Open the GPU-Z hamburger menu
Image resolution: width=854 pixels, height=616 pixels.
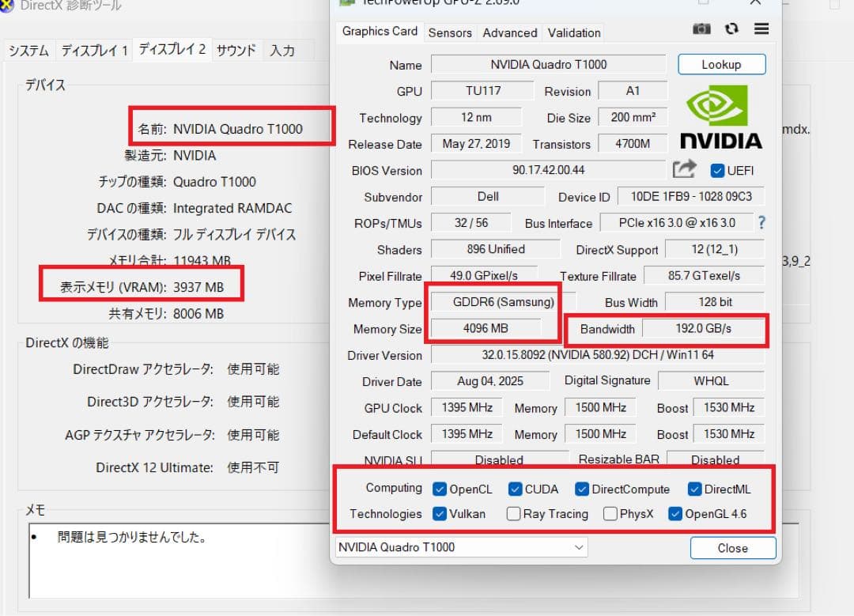point(761,28)
